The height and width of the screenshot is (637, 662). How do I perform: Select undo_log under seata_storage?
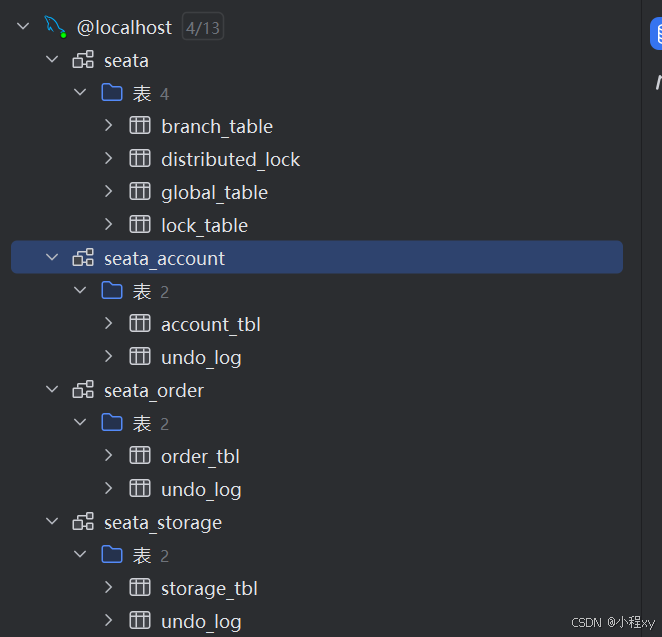pyautogui.click(x=201, y=622)
